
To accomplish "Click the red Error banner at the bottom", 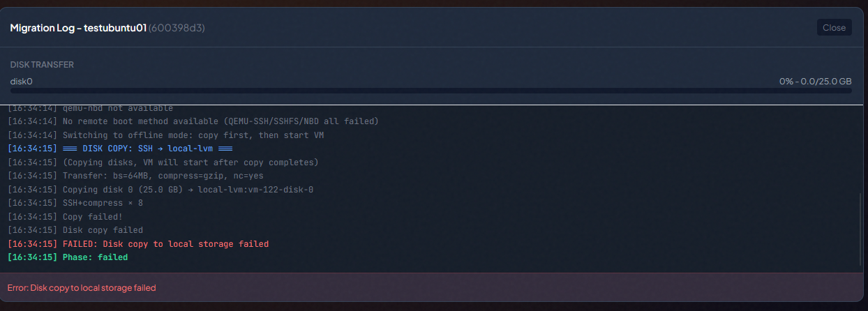I will click(x=82, y=287).
